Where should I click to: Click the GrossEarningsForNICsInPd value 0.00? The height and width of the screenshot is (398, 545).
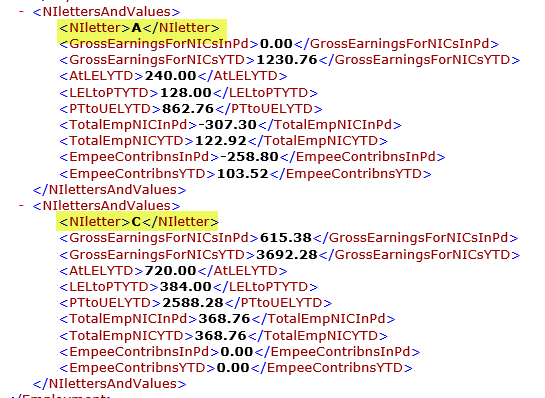[x=276, y=44]
